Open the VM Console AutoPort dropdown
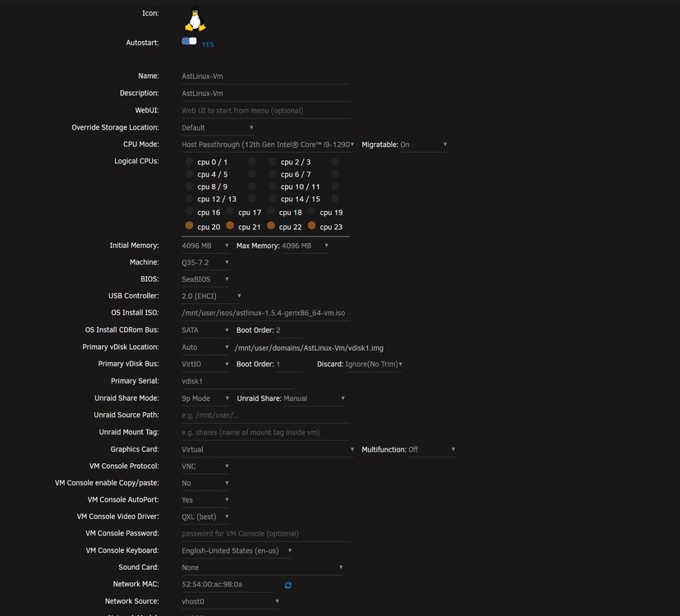Screen dimensions: 680x616 pyautogui.click(x=205, y=500)
